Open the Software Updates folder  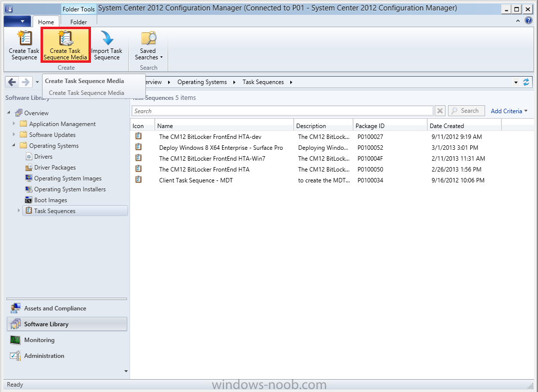[x=23, y=134]
